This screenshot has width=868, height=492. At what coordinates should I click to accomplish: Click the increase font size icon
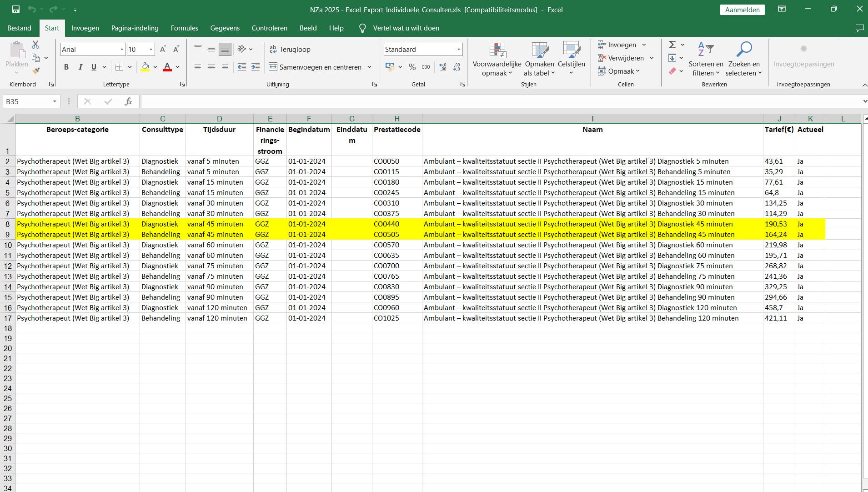163,50
